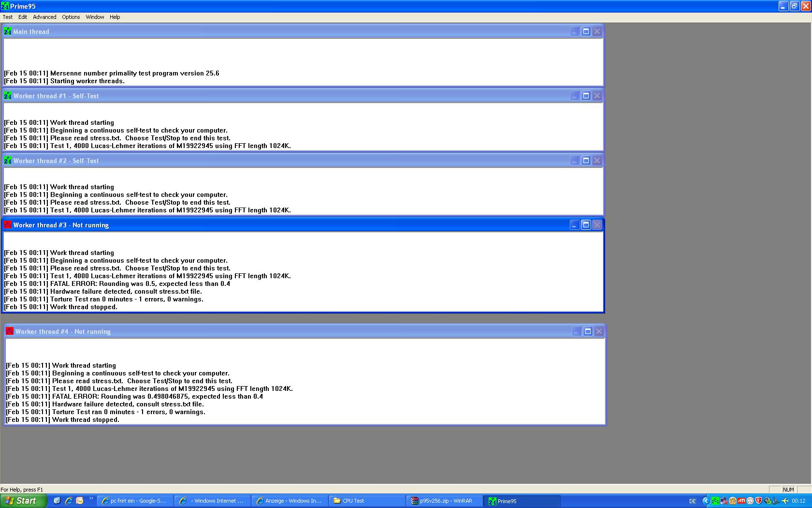Screen dimensions: 812x508
Task: Click the Prime95 taskbar button
Action: tap(522, 501)
